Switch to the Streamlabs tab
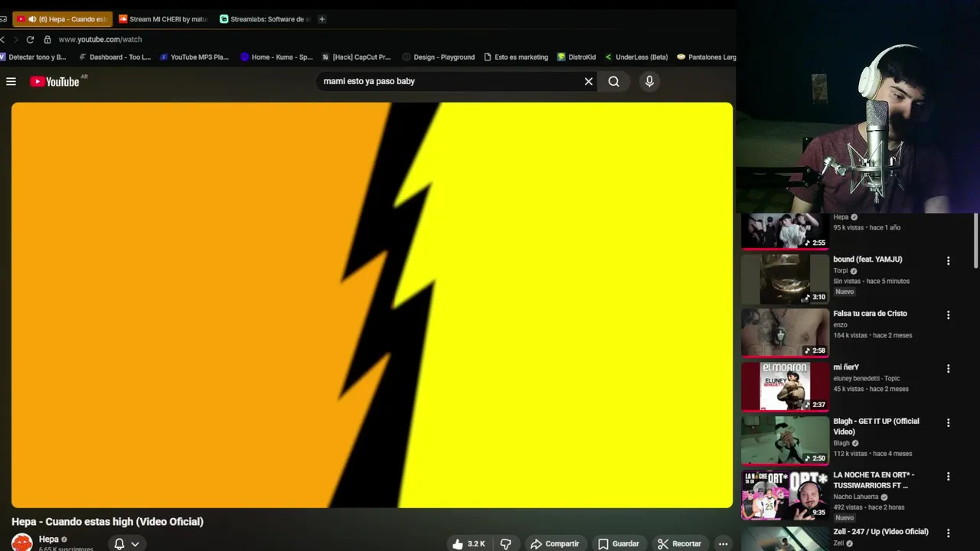Screen dimensions: 980x551 264,19
